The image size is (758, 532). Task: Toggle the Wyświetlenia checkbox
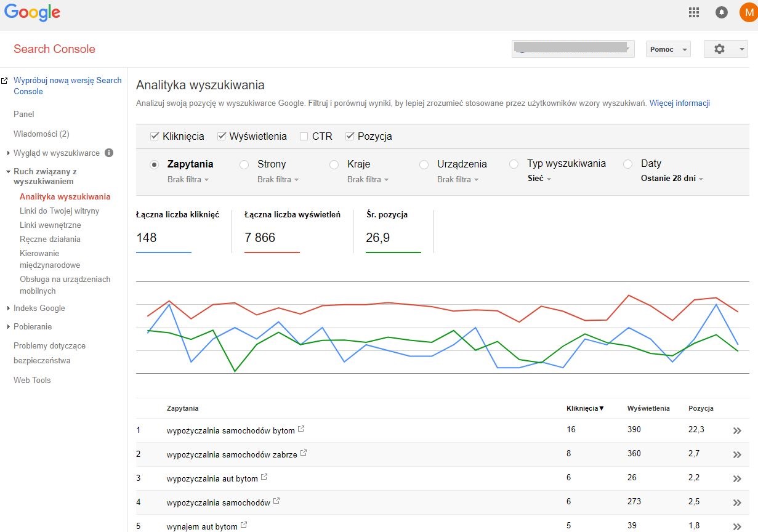222,136
